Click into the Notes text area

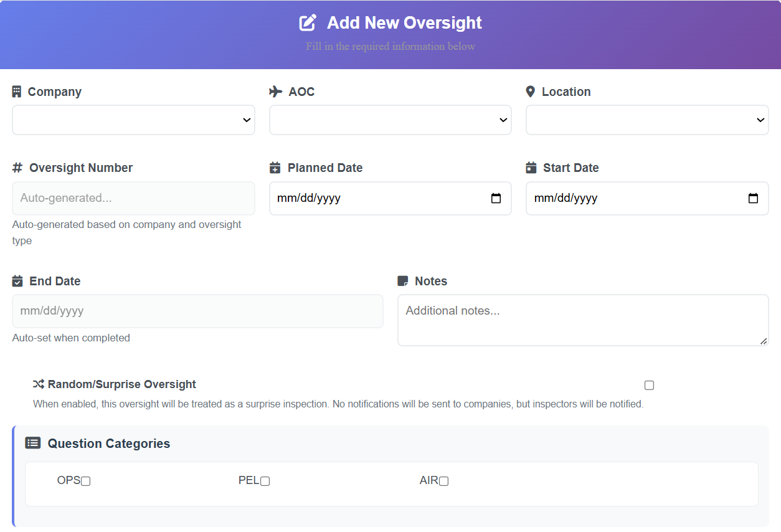[582, 320]
